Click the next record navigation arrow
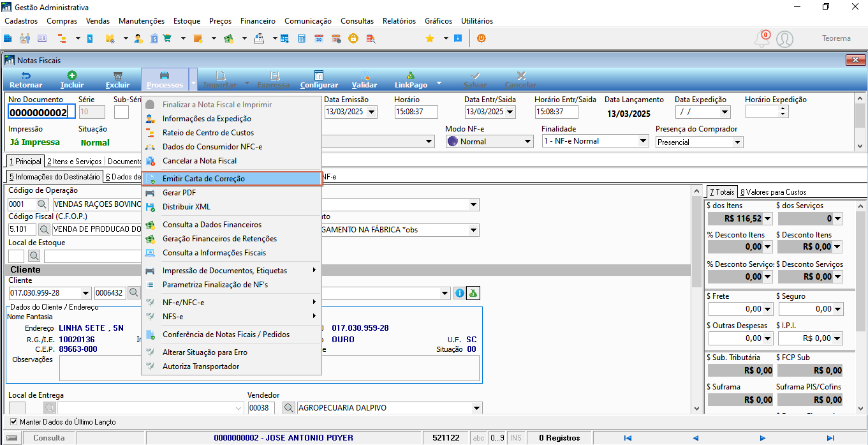 (763, 438)
